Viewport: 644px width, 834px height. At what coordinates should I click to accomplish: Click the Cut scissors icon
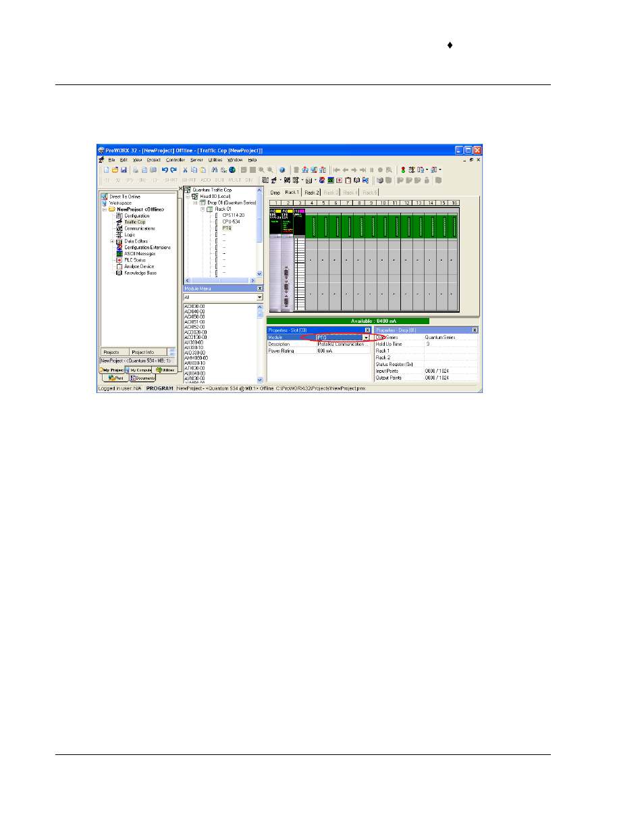pyautogui.click(x=185, y=170)
